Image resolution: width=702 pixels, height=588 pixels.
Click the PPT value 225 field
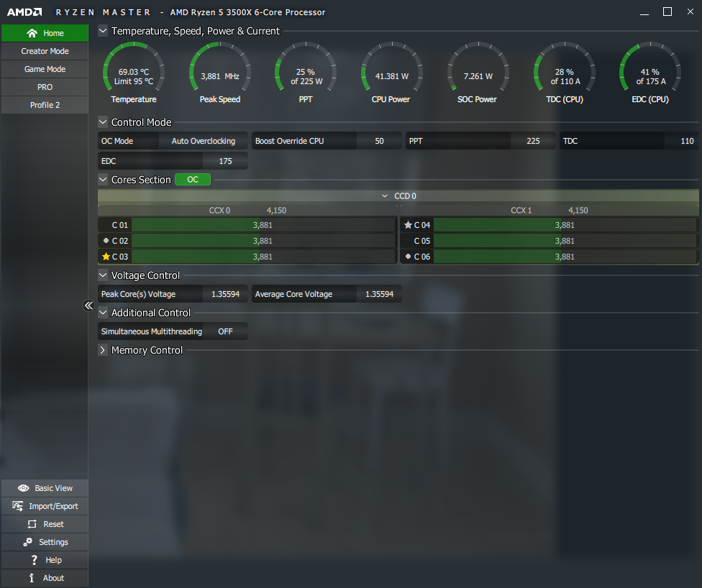tap(533, 141)
